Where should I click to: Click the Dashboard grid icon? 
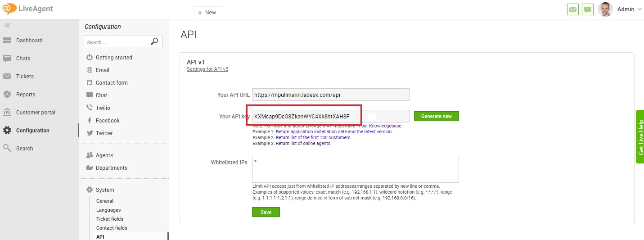7,41
